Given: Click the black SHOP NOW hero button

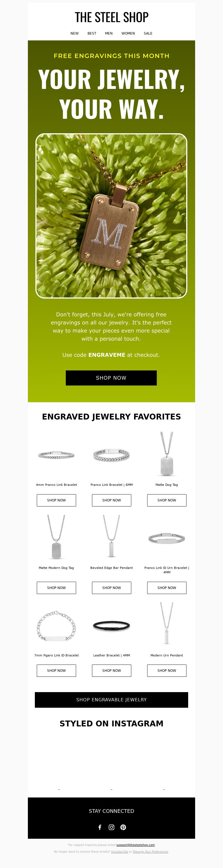Looking at the screenshot, I should click(111, 378).
